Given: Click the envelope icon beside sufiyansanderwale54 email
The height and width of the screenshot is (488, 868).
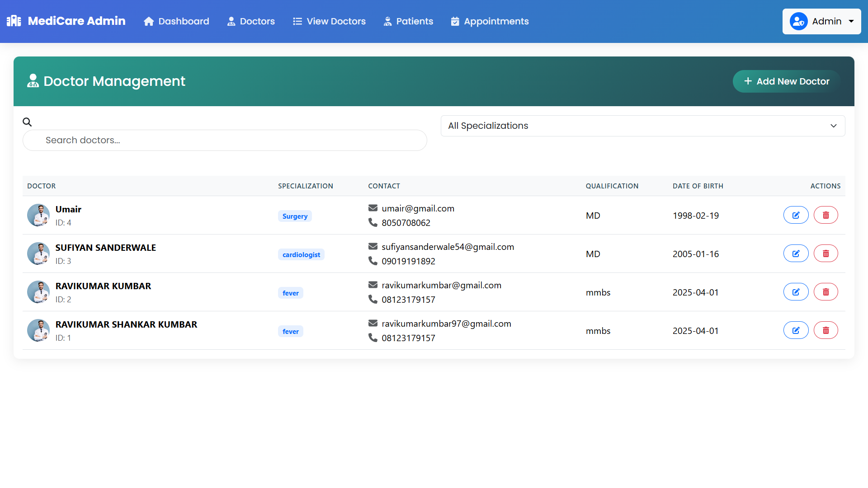Looking at the screenshot, I should pyautogui.click(x=373, y=246).
